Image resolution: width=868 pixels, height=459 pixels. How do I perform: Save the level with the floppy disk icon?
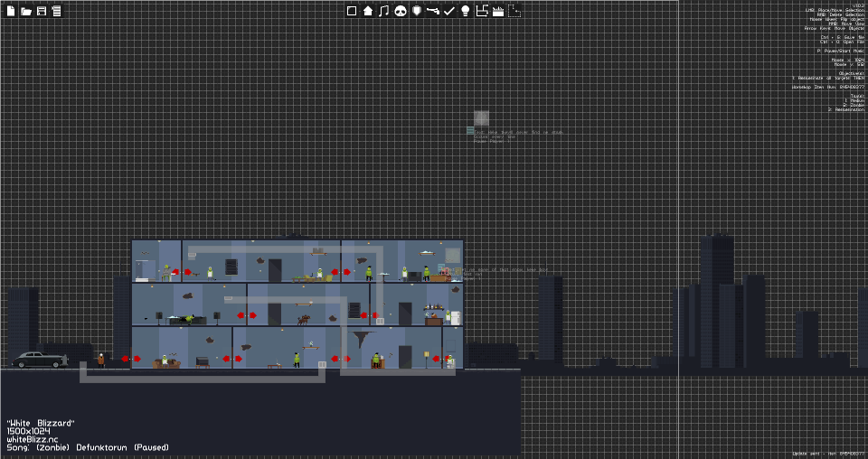(42, 11)
